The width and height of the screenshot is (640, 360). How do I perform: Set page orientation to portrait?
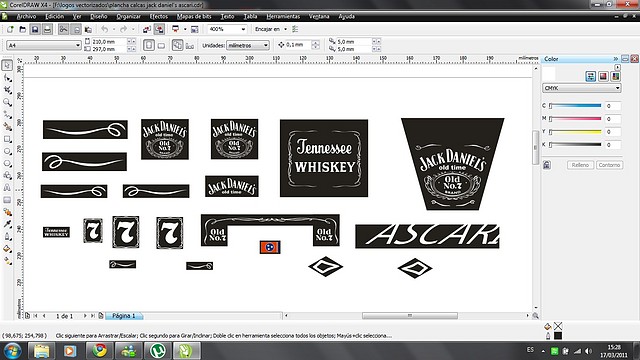tap(149, 45)
